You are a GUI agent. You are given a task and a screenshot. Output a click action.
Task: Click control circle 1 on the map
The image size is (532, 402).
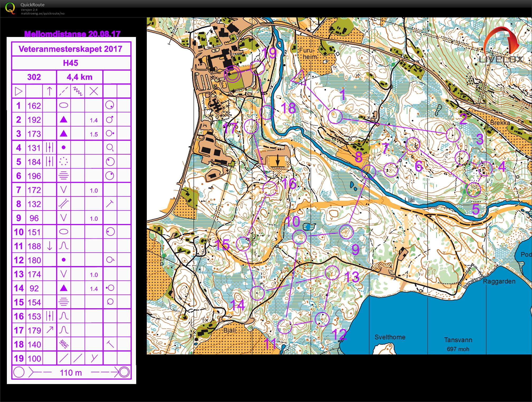[335, 116]
